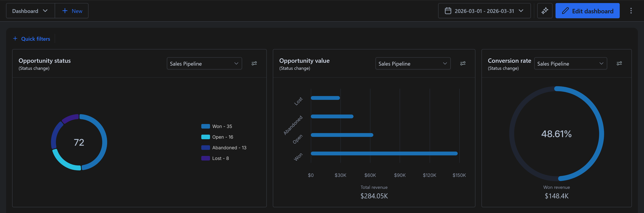644x213 pixels.
Task: Click the total revenue value $284.05K
Action: point(374,196)
